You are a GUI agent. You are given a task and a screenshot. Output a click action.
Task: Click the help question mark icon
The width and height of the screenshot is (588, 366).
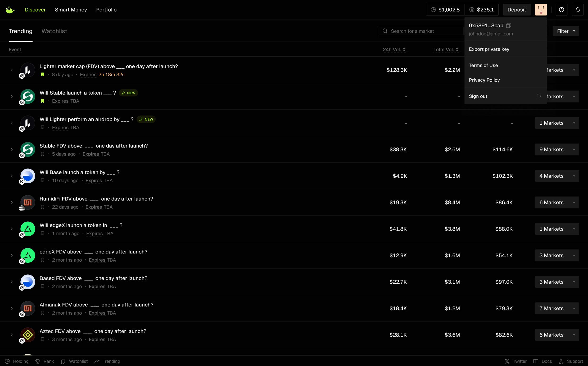pos(561,10)
